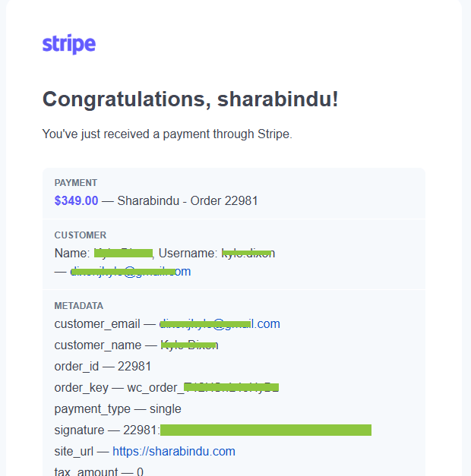Click the customer_name metadata row
This screenshot has width=471, height=476.
tap(136, 345)
